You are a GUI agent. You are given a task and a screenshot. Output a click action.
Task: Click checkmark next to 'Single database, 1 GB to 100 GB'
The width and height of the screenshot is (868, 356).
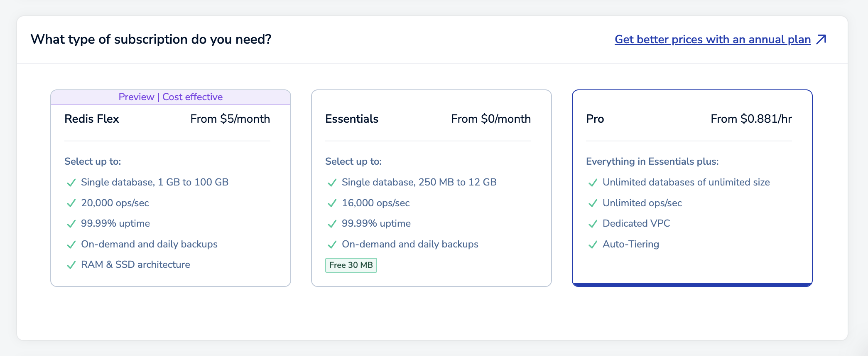tap(71, 183)
